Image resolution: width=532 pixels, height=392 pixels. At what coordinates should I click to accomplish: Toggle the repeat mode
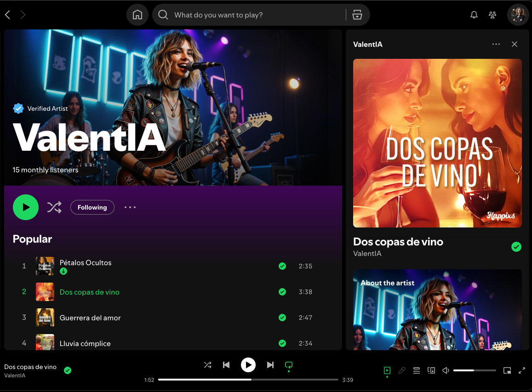289,365
